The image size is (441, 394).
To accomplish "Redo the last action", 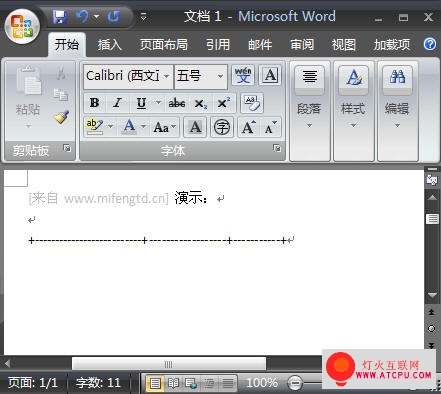I will [x=114, y=16].
